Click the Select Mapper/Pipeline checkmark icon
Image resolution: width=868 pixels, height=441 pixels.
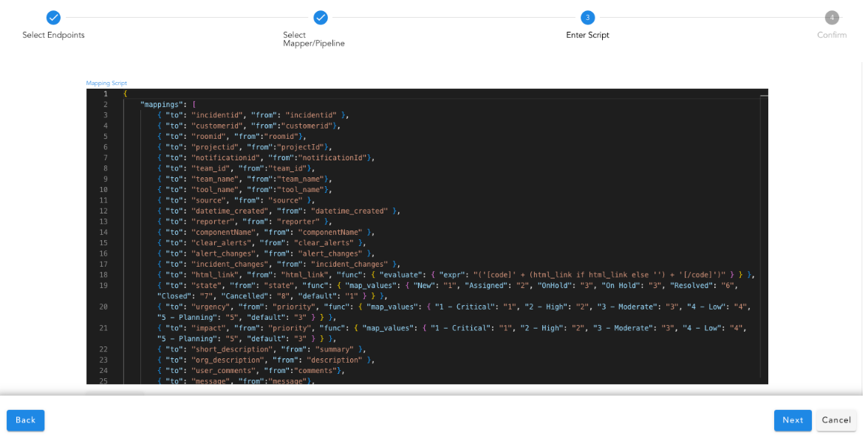(x=320, y=18)
